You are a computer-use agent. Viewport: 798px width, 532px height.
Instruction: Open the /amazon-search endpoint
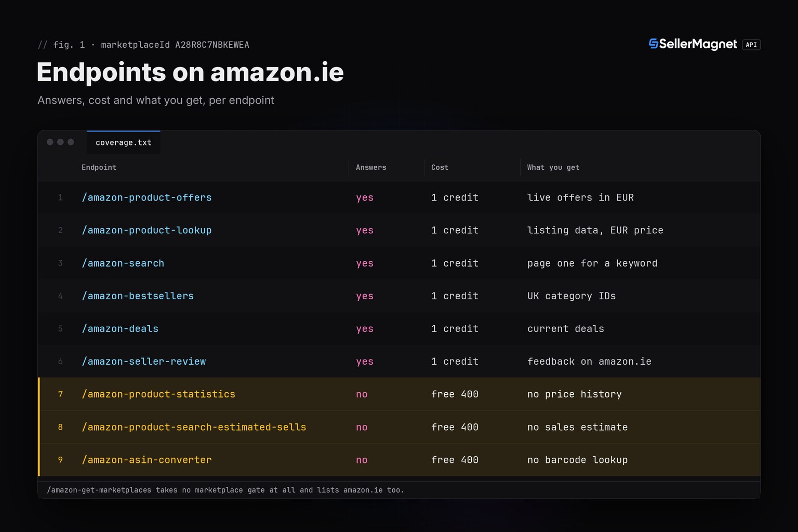click(x=123, y=263)
